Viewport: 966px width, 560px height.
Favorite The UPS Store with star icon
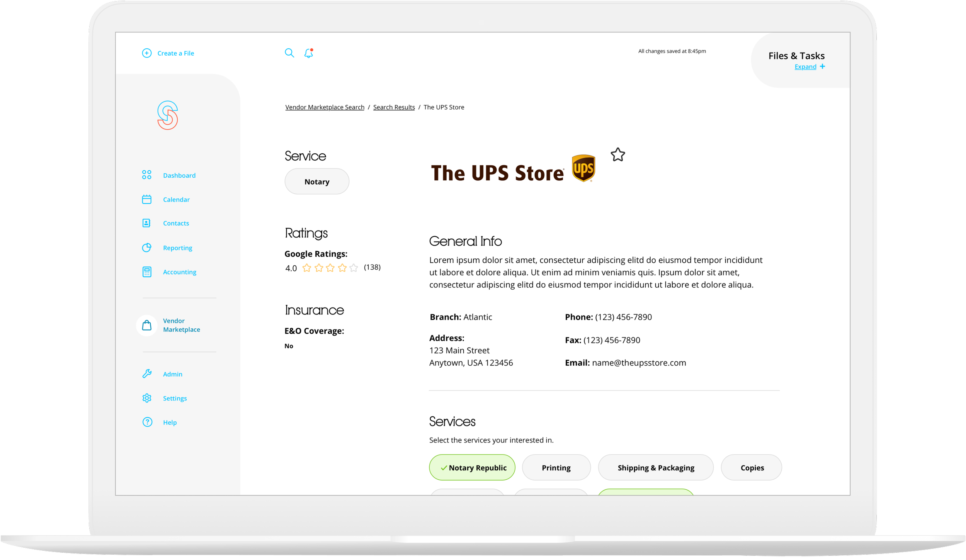tap(618, 155)
